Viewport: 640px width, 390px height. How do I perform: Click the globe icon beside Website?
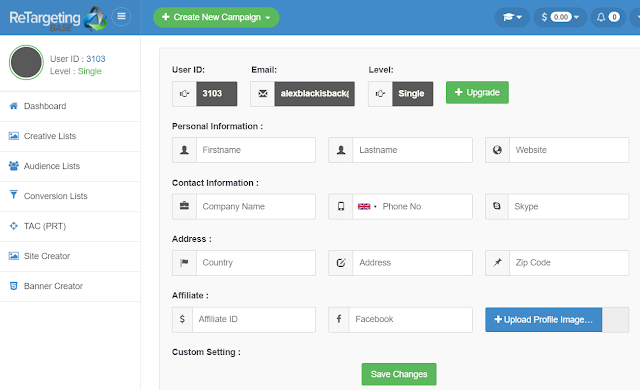497,150
